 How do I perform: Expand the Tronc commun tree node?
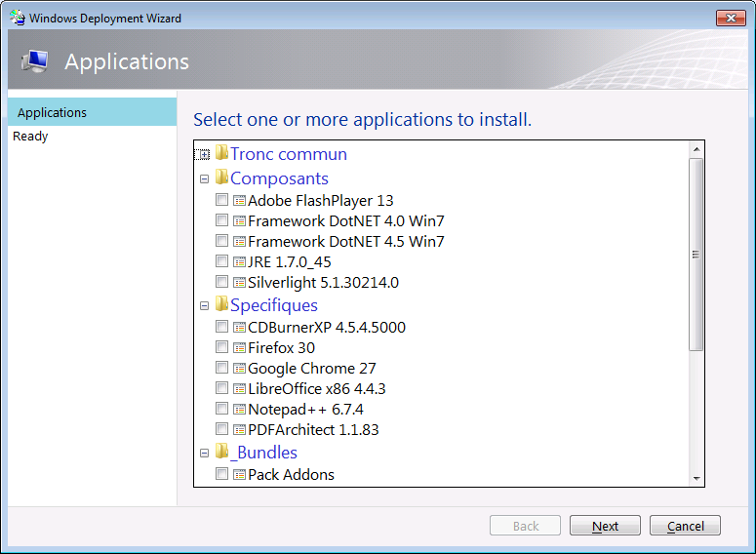point(203,154)
